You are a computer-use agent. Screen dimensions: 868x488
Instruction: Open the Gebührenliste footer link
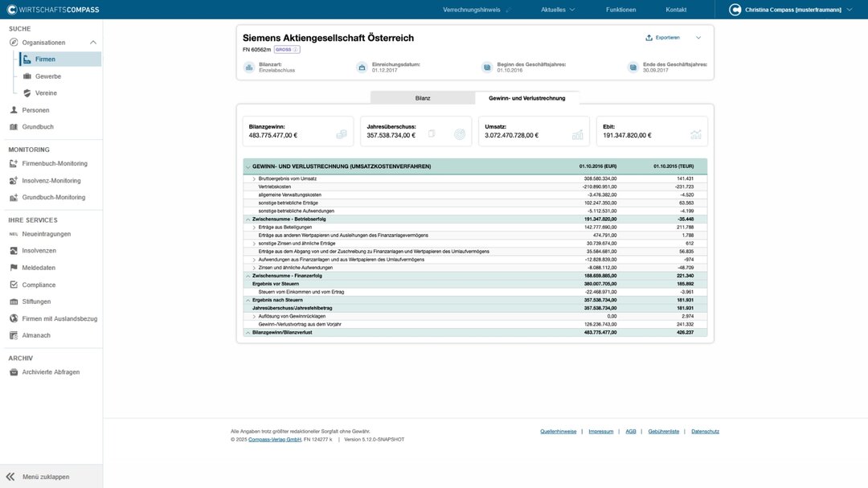click(x=663, y=432)
